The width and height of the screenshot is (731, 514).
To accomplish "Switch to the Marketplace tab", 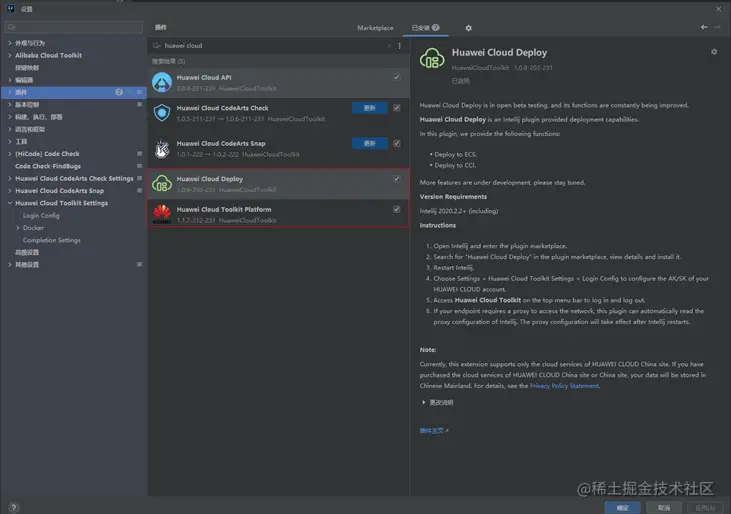I will (375, 28).
